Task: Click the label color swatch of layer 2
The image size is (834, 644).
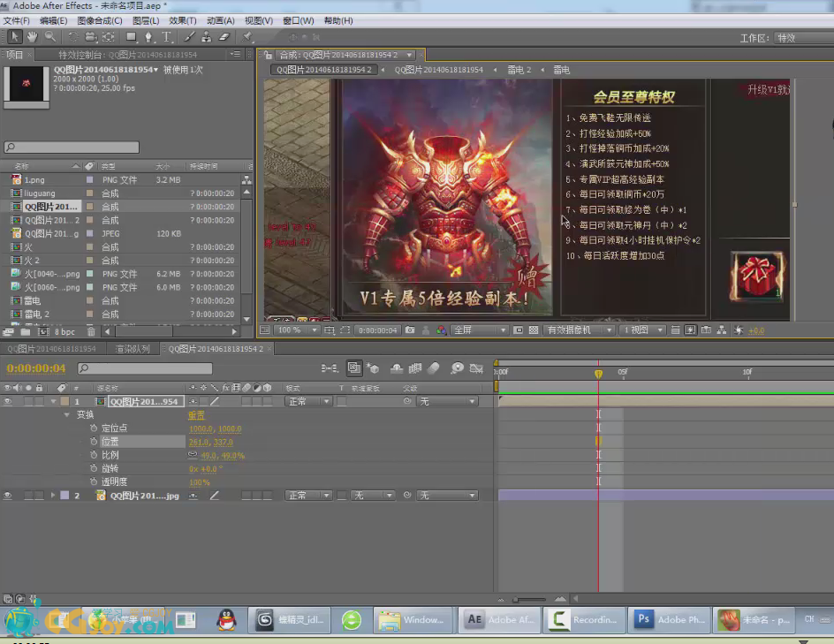Action: tap(64, 496)
